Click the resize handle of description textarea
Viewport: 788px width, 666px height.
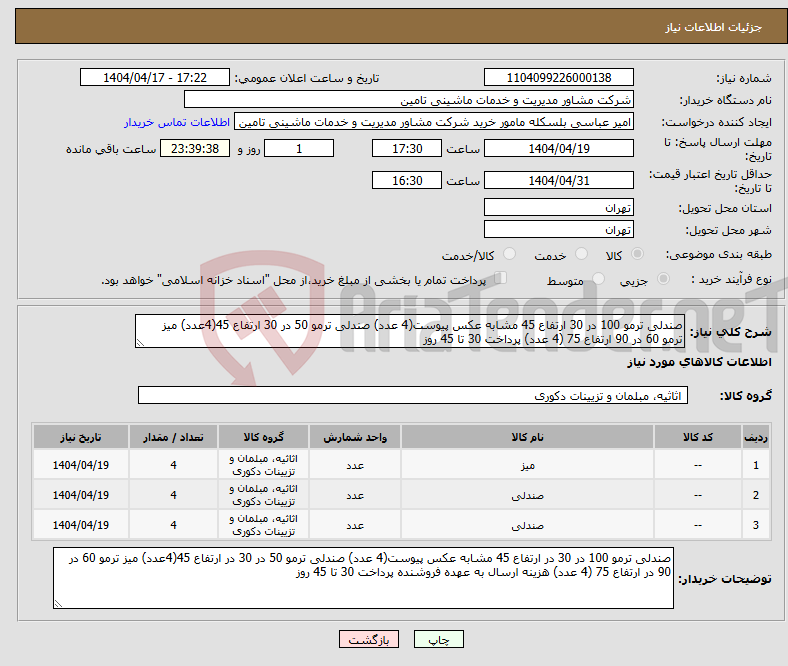[140, 343]
